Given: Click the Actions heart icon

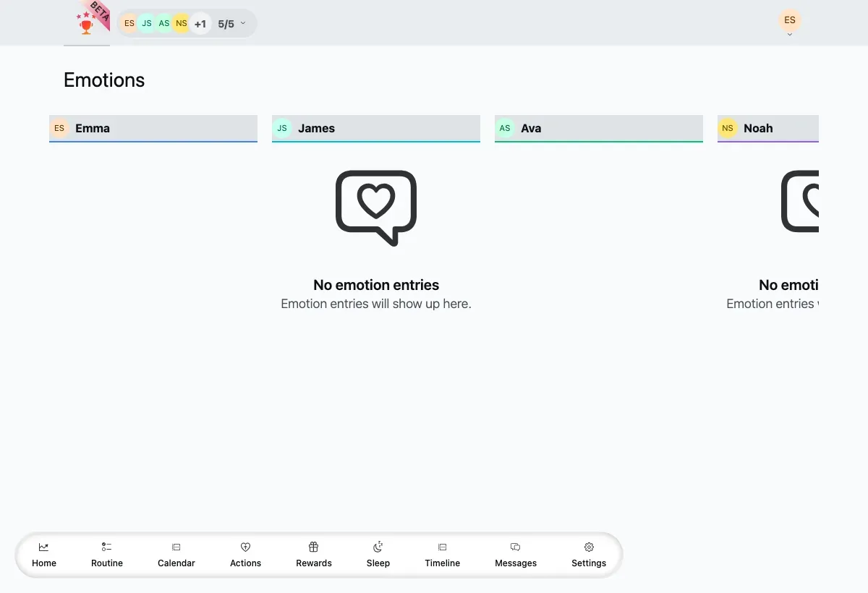Looking at the screenshot, I should click(x=245, y=547).
